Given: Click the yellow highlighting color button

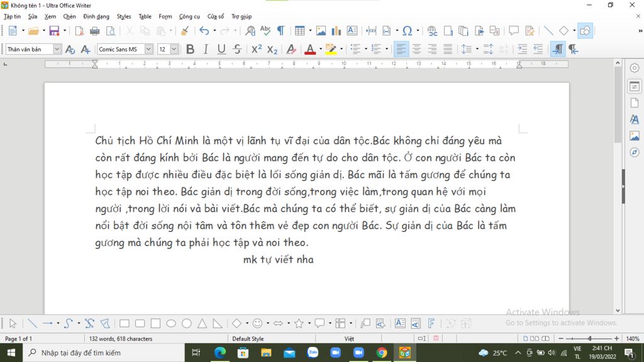Looking at the screenshot, I should 331,49.
